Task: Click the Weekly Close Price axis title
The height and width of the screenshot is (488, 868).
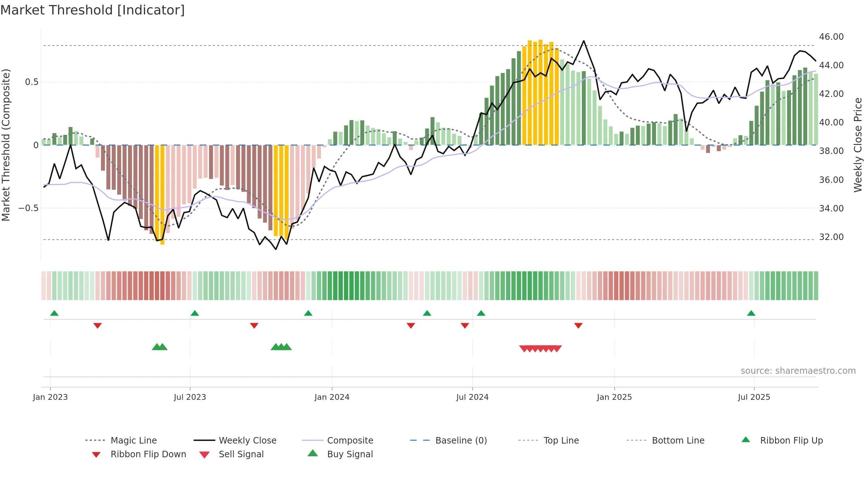Action: tap(858, 145)
